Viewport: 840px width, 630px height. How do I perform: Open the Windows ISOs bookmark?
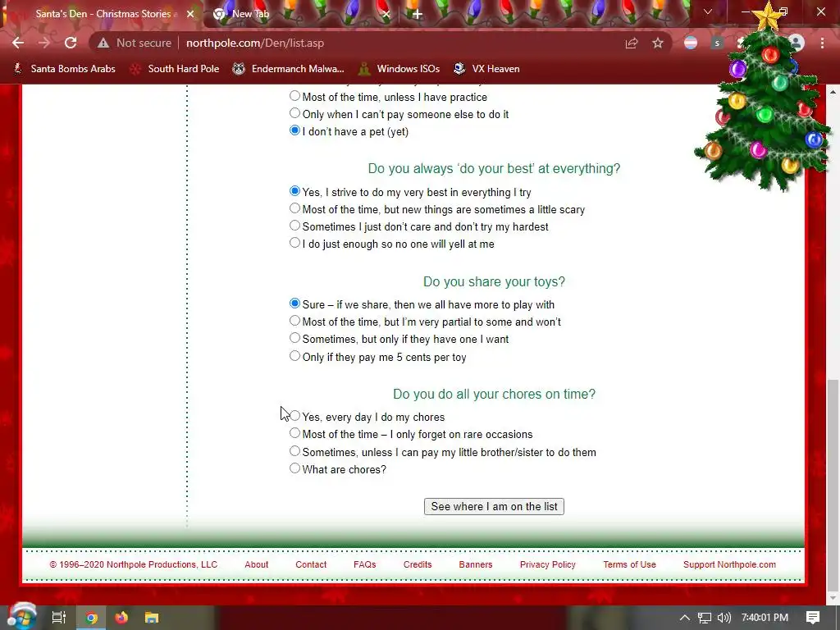point(399,69)
